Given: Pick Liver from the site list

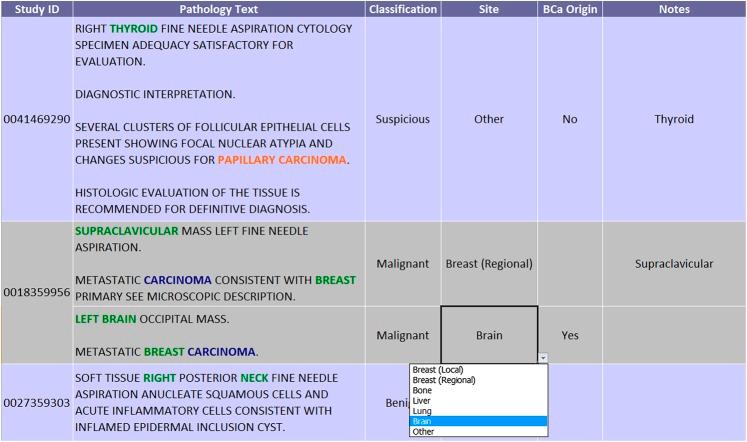Looking at the screenshot, I should coord(479,401).
